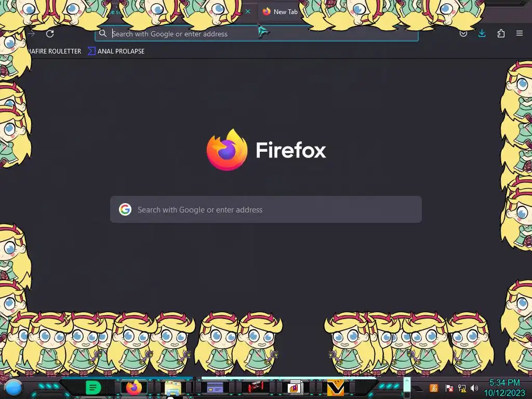Open the Start orb button
The image size is (532, 399).
point(14,389)
